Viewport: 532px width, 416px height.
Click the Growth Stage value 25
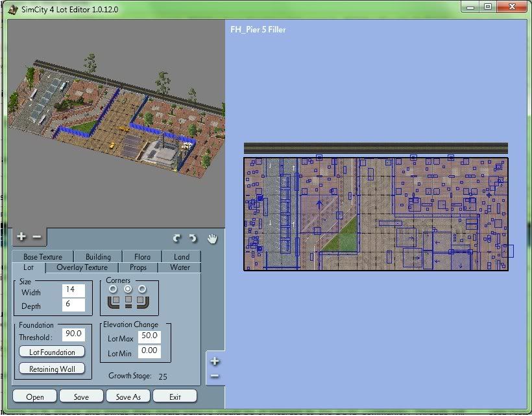tap(163, 376)
